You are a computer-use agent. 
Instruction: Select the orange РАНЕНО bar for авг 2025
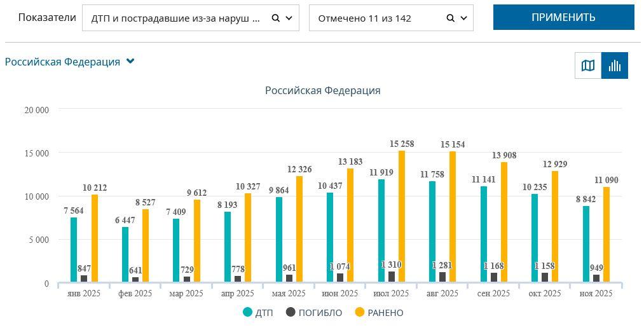point(453,217)
